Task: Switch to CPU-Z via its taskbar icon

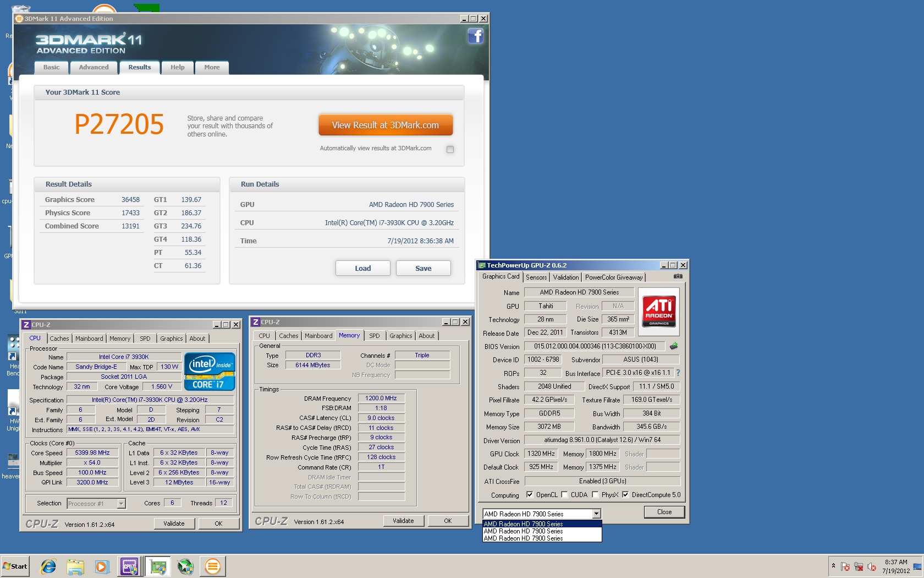Action: coord(129,566)
